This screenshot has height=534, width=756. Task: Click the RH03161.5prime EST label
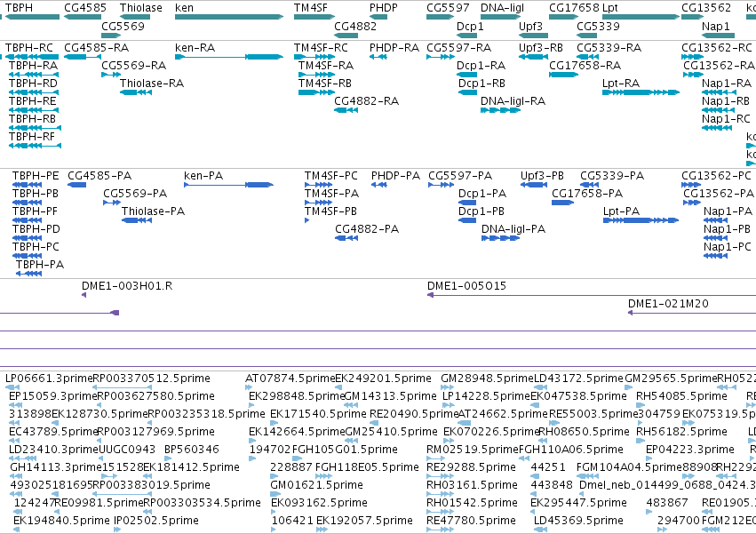[x=473, y=485]
